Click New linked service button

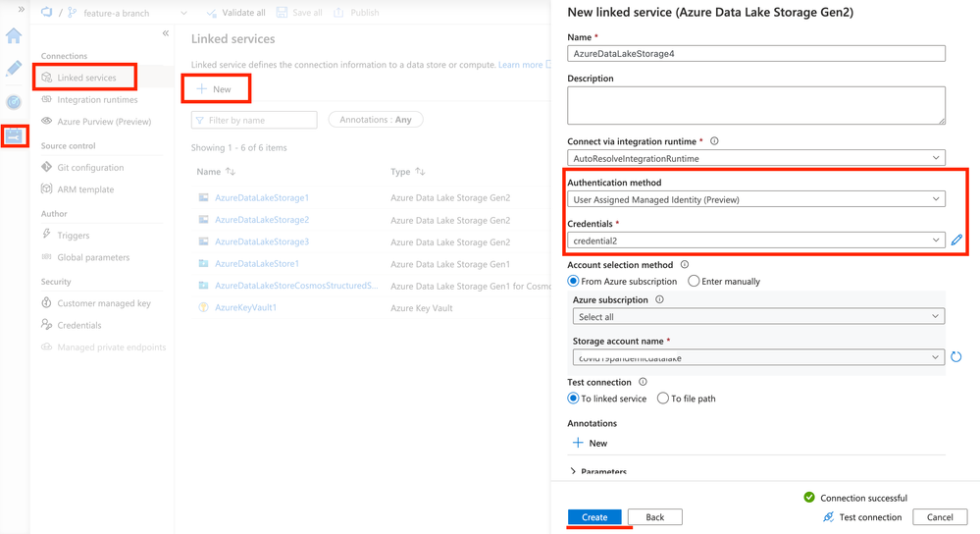click(x=216, y=88)
